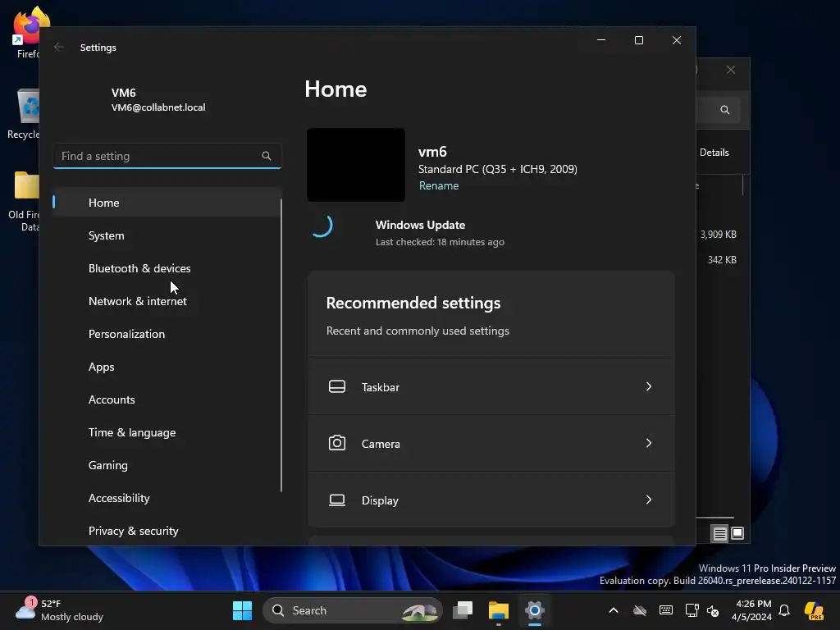Open the System settings category
This screenshot has height=630, width=840.
167,235
